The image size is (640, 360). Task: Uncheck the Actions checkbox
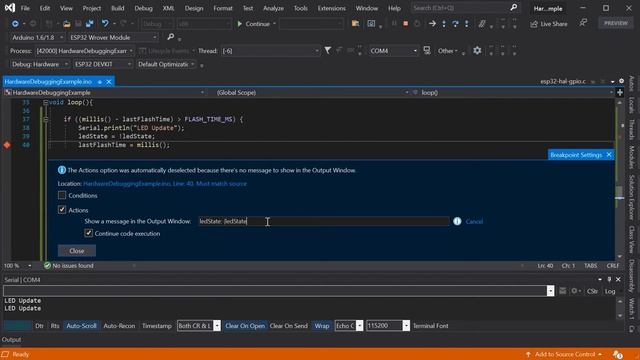(62, 210)
